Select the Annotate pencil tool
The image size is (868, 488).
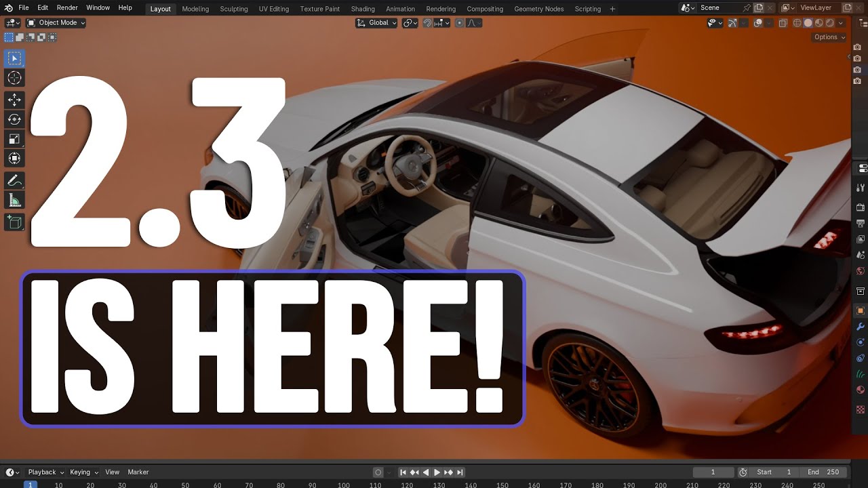pos(14,180)
